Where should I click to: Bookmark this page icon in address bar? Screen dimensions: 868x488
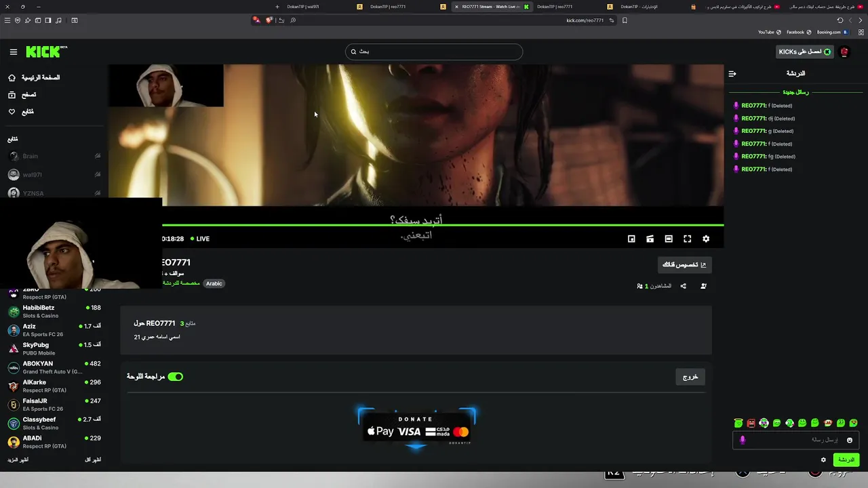625,20
